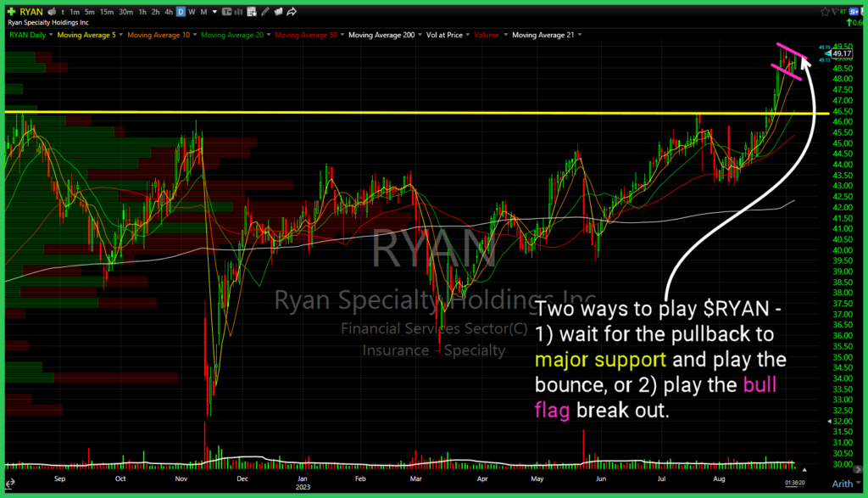Click the 01:36:20 countdown timer
The image size is (868, 498).
pos(794,483)
